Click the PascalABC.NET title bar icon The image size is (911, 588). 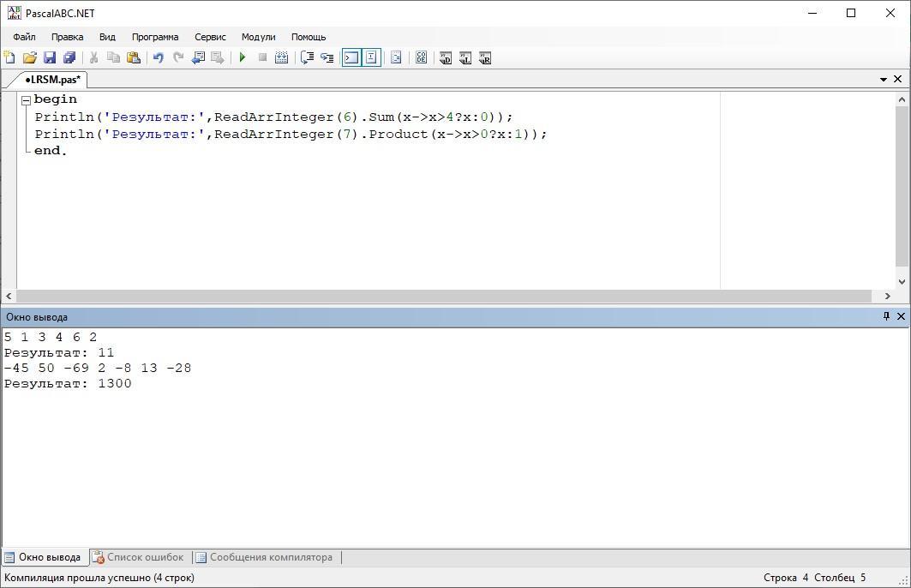pos(14,13)
